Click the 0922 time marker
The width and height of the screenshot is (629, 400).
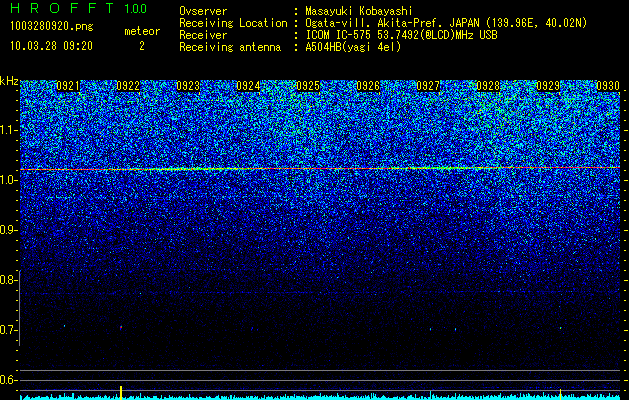(x=128, y=86)
